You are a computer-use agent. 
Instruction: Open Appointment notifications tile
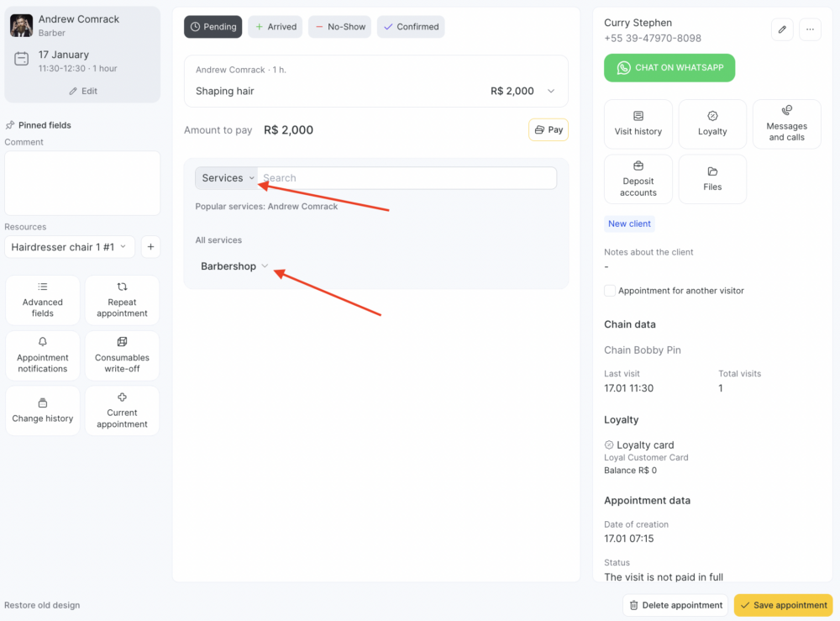[x=42, y=355]
